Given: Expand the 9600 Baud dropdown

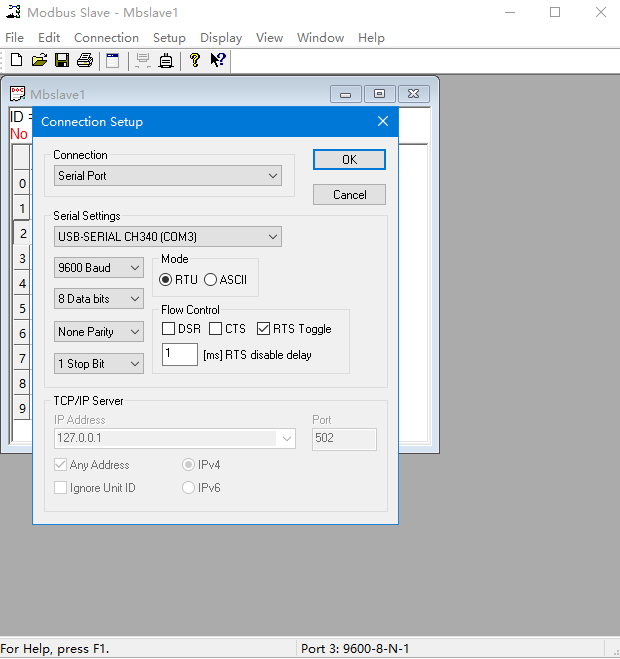Looking at the screenshot, I should click(x=99, y=268).
